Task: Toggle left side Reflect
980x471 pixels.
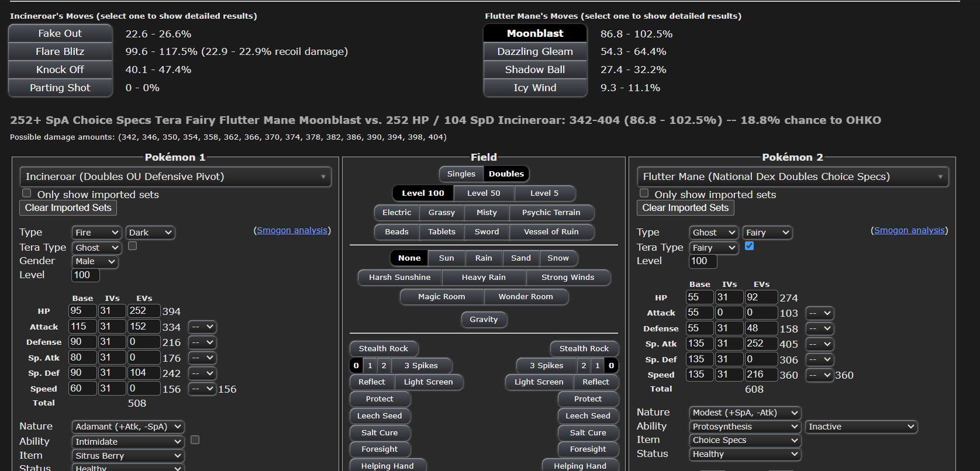Action: 372,382
